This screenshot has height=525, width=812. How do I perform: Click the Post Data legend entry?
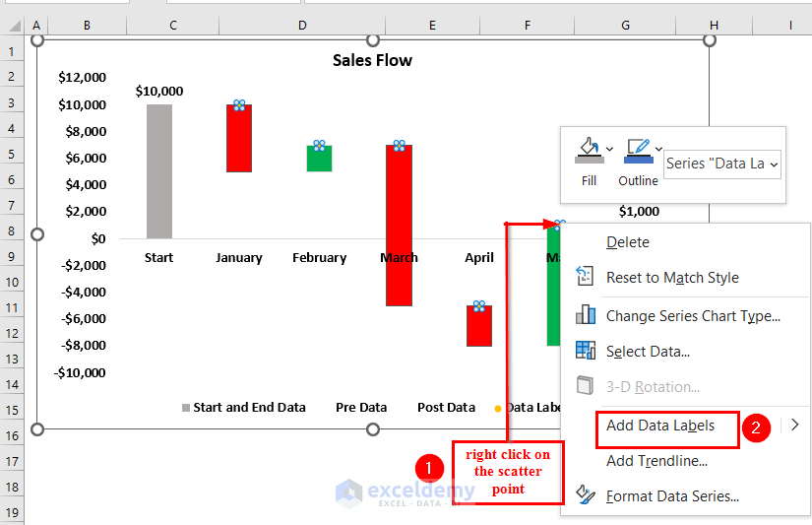(446, 408)
